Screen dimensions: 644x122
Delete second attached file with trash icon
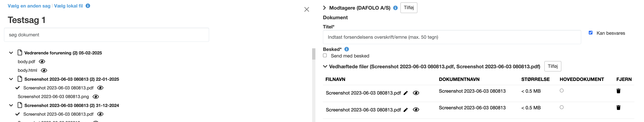click(x=618, y=107)
